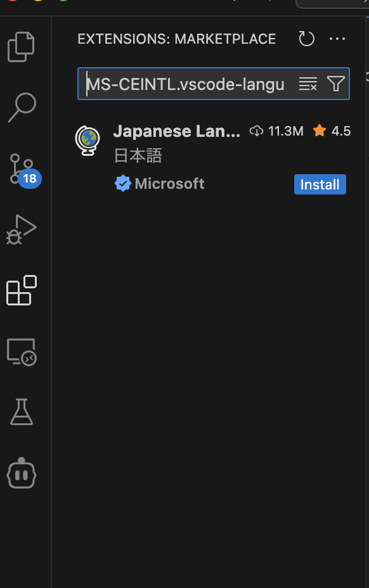
Task: Open the Explorer view
Action: pos(22,46)
